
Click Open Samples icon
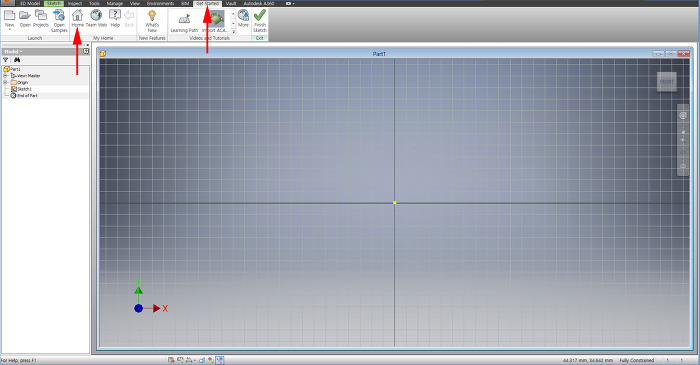pyautogui.click(x=59, y=15)
